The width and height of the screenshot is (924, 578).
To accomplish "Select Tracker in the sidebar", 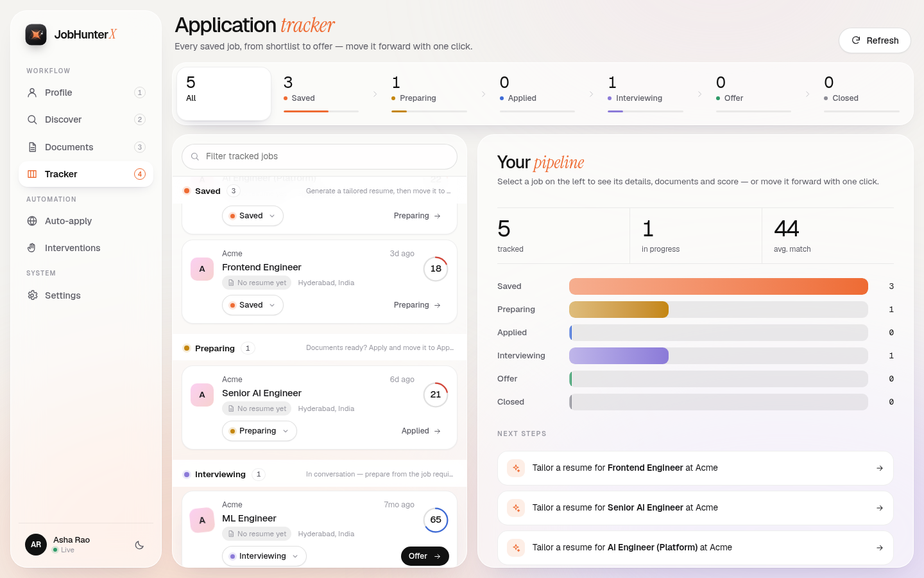I will pos(86,174).
